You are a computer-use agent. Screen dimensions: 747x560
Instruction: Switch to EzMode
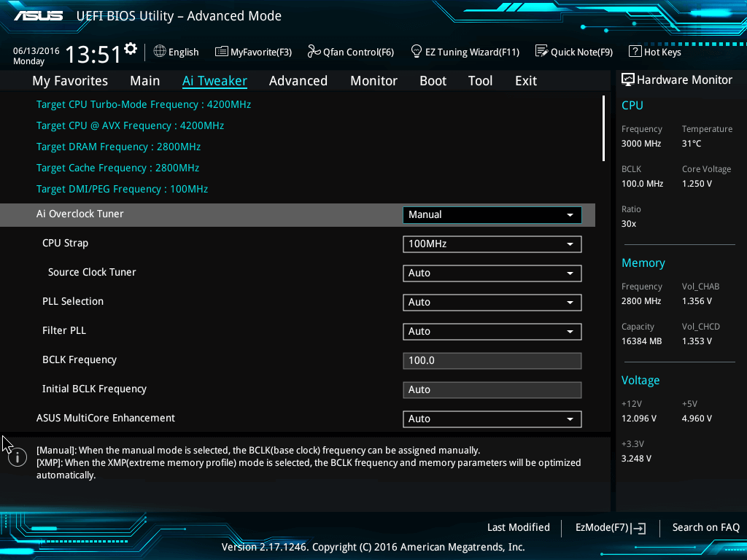point(610,527)
